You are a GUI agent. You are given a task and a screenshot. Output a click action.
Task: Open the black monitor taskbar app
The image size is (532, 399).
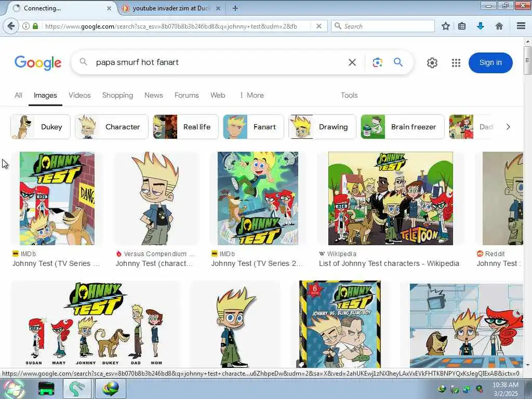[x=46, y=389]
